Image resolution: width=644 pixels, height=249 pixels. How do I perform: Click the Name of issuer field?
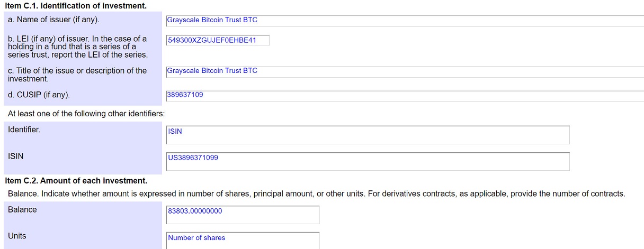click(x=405, y=21)
